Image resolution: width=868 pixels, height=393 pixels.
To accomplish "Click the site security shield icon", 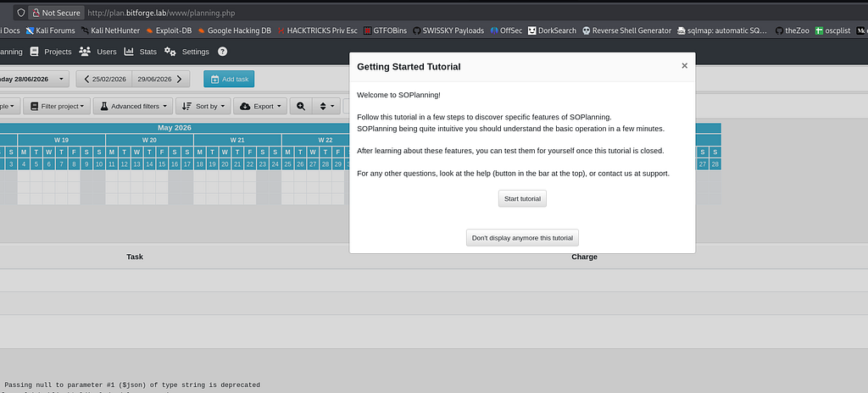I will click(21, 13).
